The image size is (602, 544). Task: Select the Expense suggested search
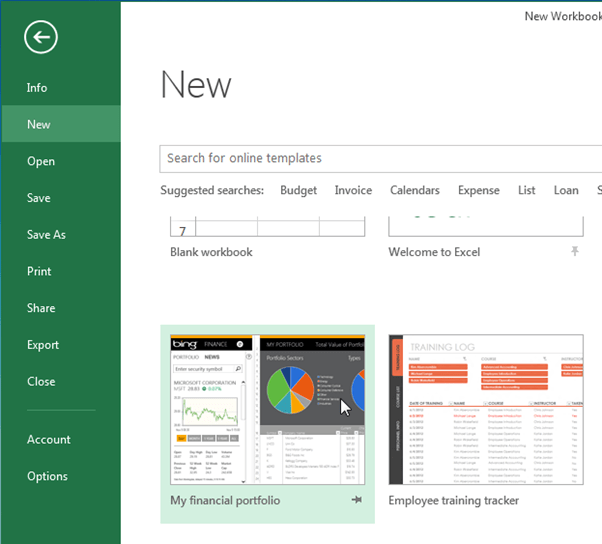tap(478, 190)
